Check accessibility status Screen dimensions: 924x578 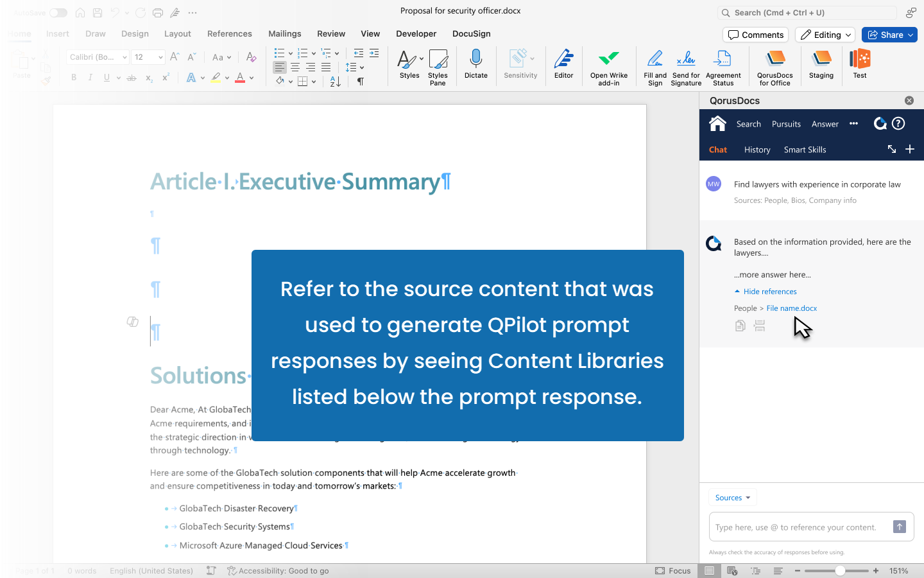(x=278, y=570)
